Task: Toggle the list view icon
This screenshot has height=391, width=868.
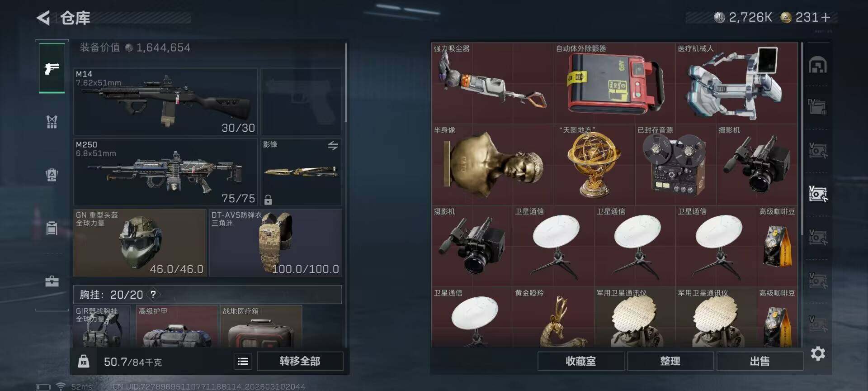Action: coord(243,361)
